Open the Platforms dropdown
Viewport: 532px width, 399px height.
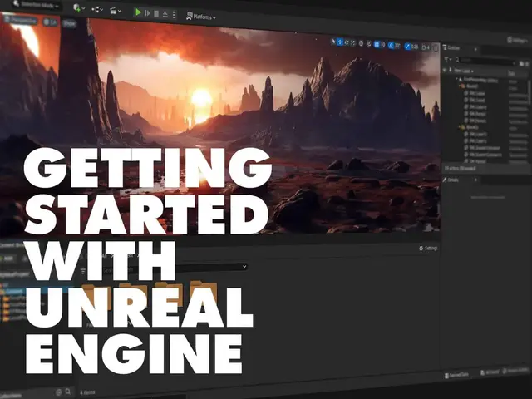pos(201,17)
